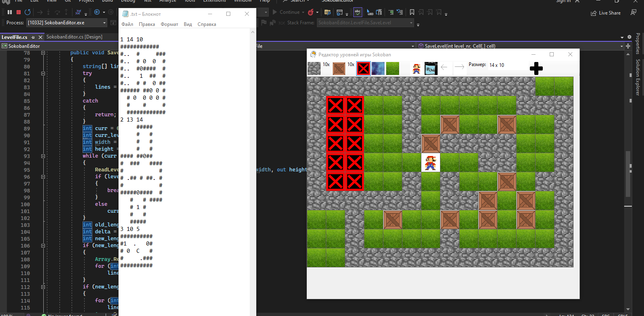Collapse the if block at line 112
644x316 pixels.
point(43,287)
